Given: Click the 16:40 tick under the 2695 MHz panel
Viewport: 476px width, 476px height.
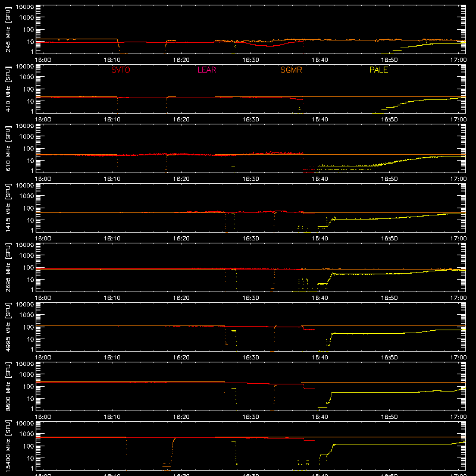Looking at the screenshot, I should (320, 298).
